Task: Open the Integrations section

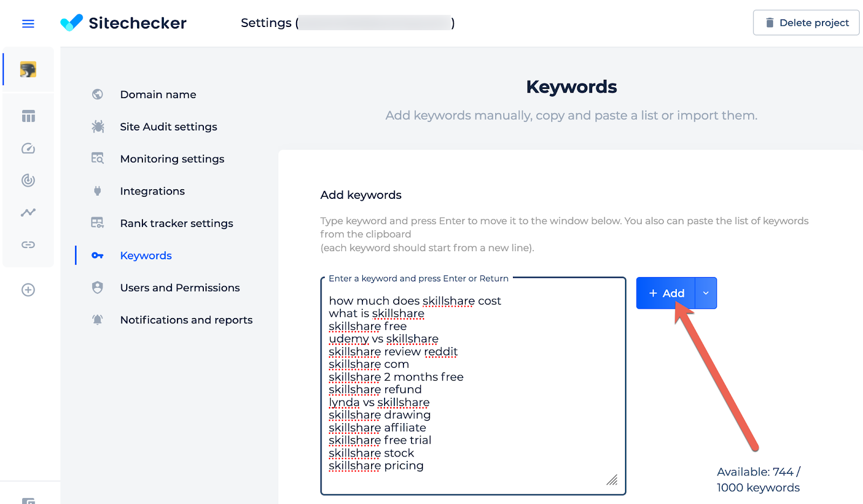Action: coord(152,191)
